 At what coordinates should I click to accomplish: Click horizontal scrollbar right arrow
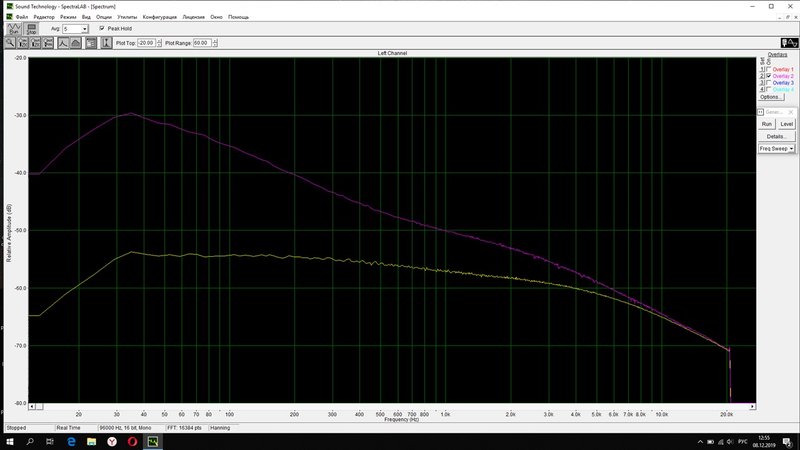pyautogui.click(x=753, y=407)
